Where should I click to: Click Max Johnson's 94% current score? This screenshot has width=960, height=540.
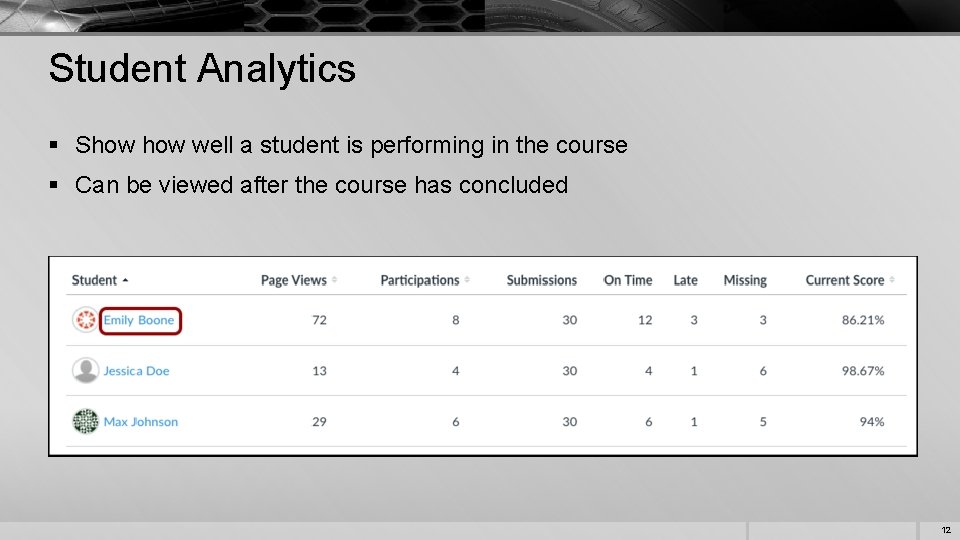872,422
